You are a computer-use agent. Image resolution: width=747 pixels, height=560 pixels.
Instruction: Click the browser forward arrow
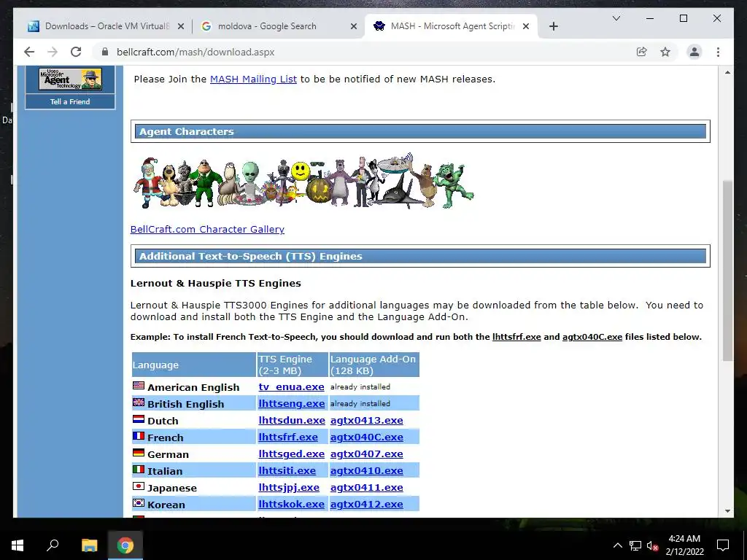pos(53,52)
